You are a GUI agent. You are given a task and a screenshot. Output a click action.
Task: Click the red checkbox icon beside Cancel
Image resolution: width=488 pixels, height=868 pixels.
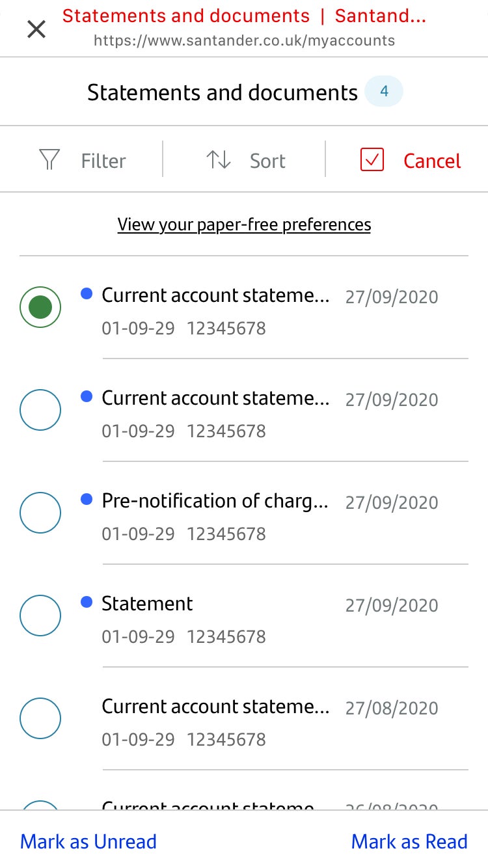point(372,160)
